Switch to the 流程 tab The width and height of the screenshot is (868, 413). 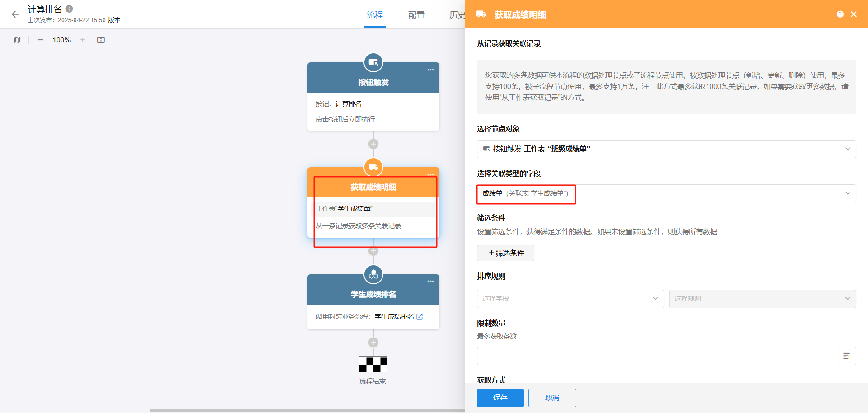click(x=375, y=15)
